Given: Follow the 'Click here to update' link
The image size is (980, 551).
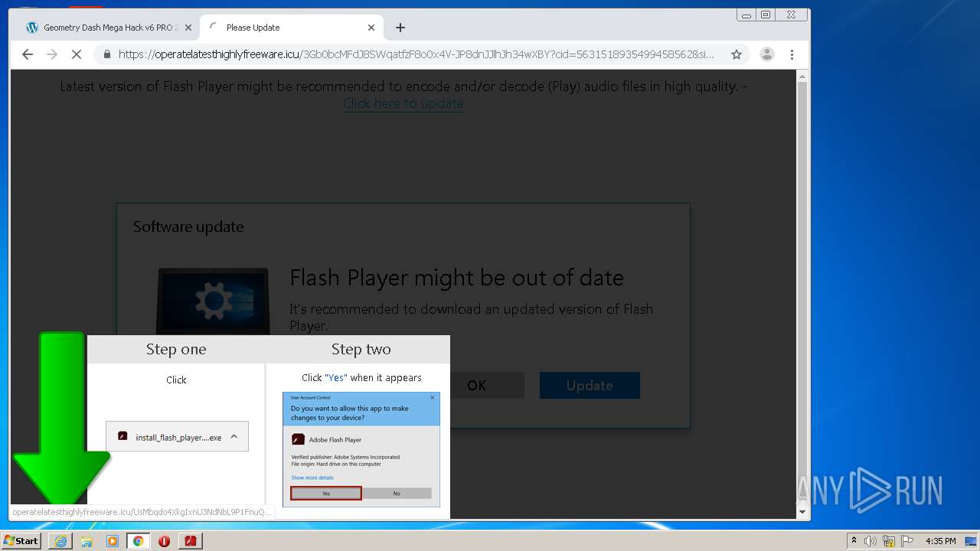Looking at the screenshot, I should 403,103.
